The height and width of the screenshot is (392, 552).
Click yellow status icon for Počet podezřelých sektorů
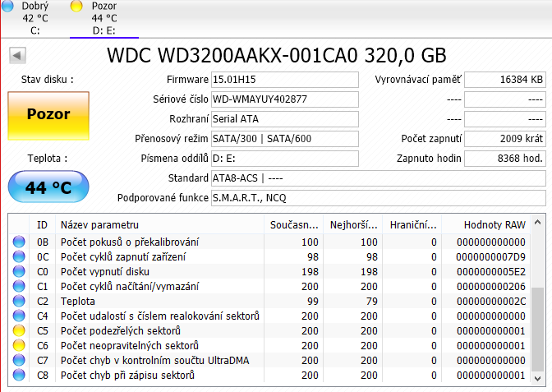tap(19, 331)
